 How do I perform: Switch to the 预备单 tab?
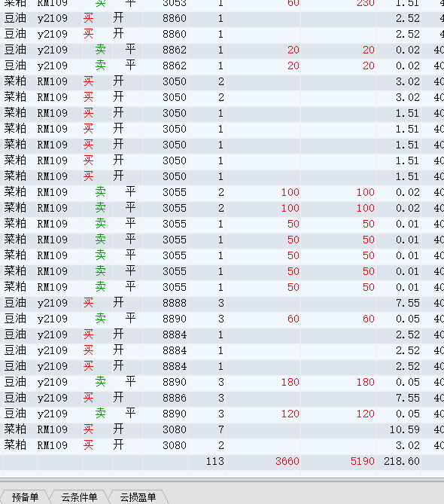(x=25, y=497)
